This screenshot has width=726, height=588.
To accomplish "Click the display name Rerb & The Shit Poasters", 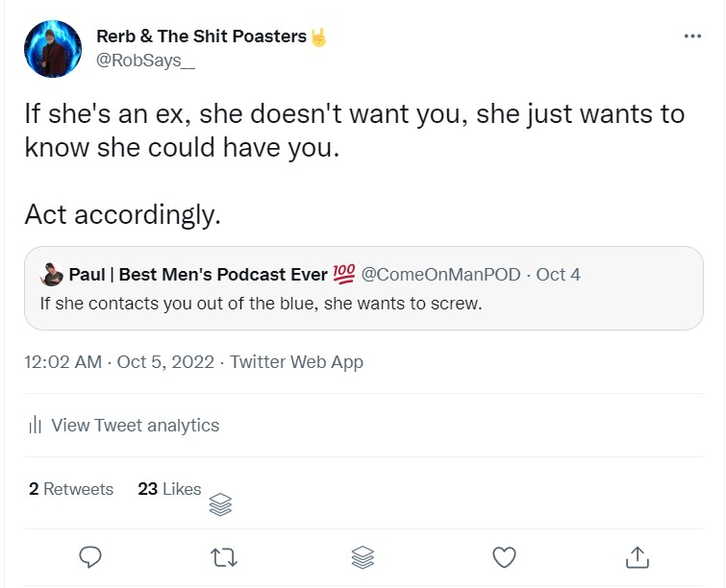I will [x=202, y=37].
